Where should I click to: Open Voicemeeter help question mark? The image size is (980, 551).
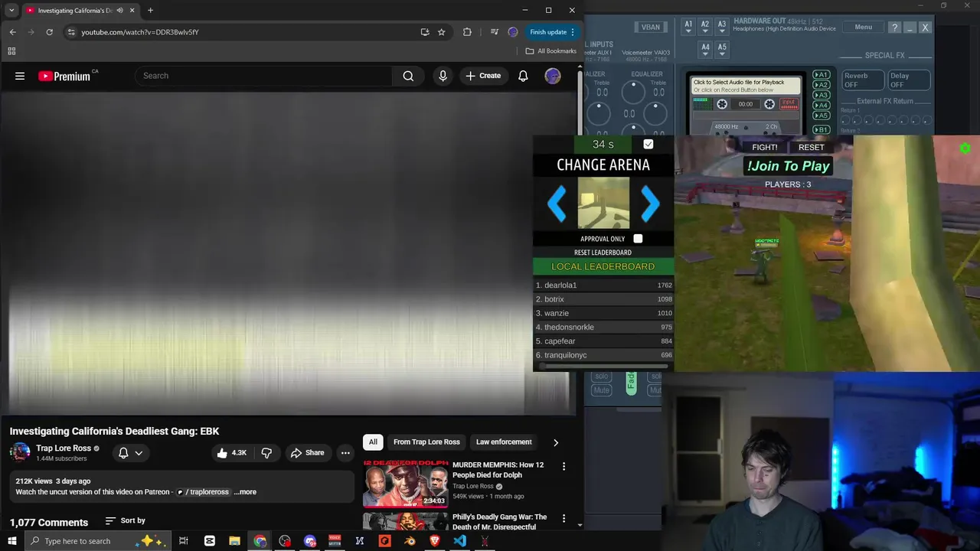(x=894, y=27)
